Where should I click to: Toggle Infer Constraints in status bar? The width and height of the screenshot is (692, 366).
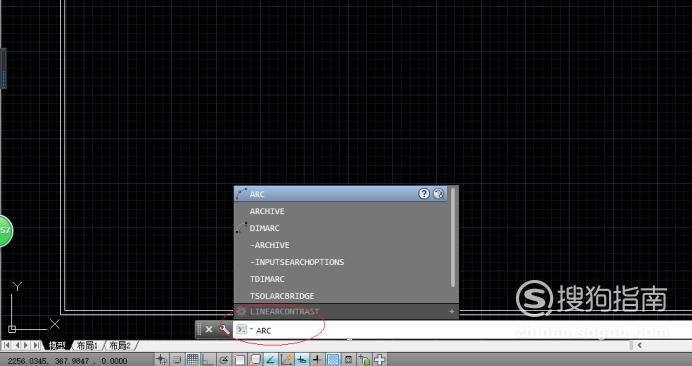tap(162, 359)
